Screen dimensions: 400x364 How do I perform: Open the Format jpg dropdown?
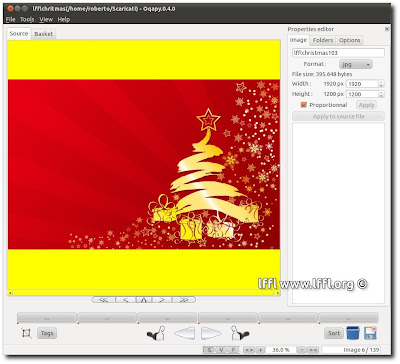pyautogui.click(x=356, y=64)
